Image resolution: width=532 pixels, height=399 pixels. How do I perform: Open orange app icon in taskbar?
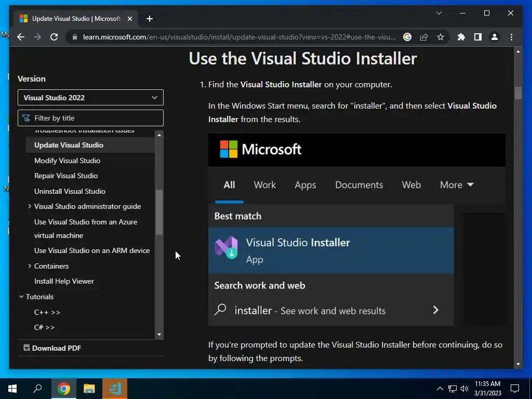pos(115,389)
